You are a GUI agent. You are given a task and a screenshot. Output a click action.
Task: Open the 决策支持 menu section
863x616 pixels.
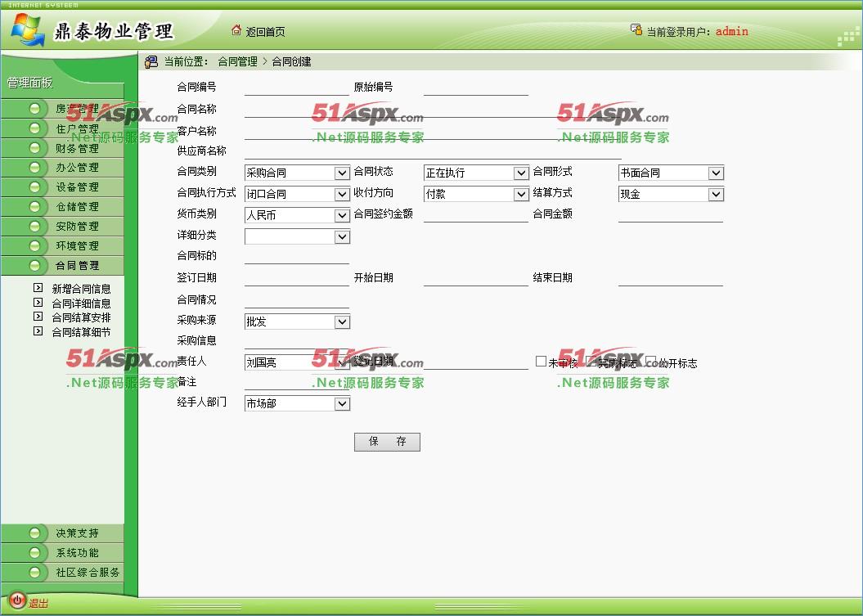62,533
